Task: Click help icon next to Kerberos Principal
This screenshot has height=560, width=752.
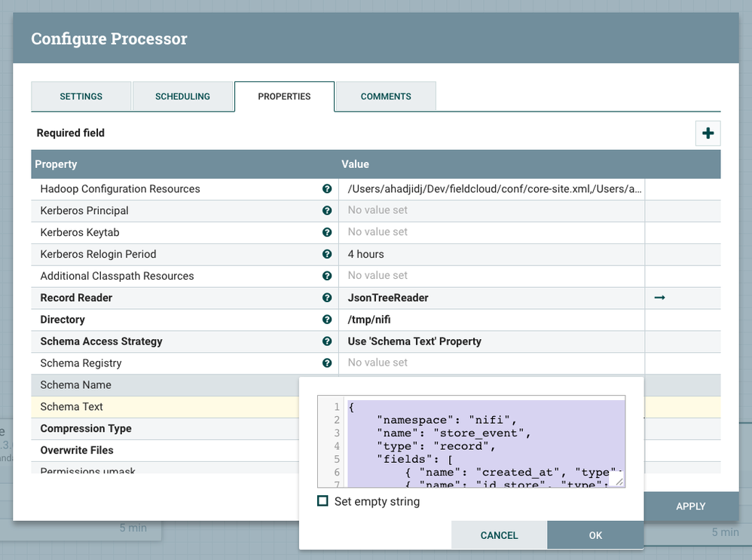Action: tap(327, 211)
